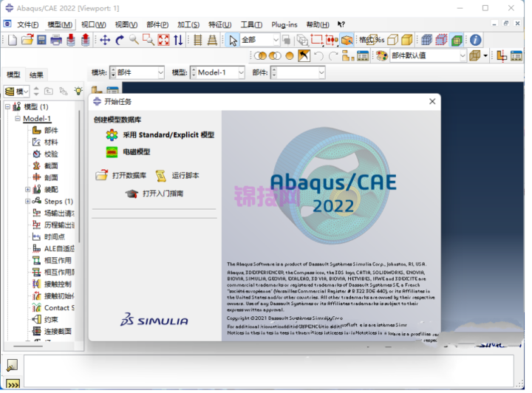Screen dimensions: 532x393
Task: Collapse the 模型 (1) root tree node
Action: (x=7, y=106)
